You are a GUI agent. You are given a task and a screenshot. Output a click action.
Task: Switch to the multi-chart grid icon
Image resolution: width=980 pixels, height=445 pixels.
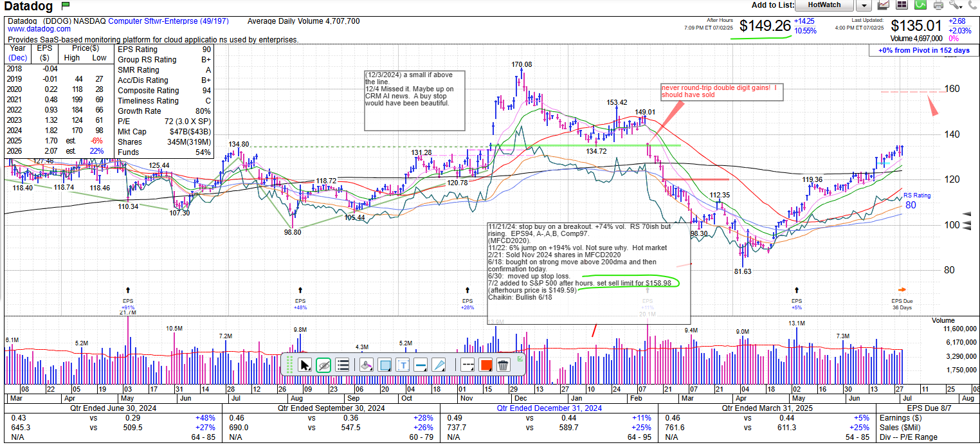[902, 5]
